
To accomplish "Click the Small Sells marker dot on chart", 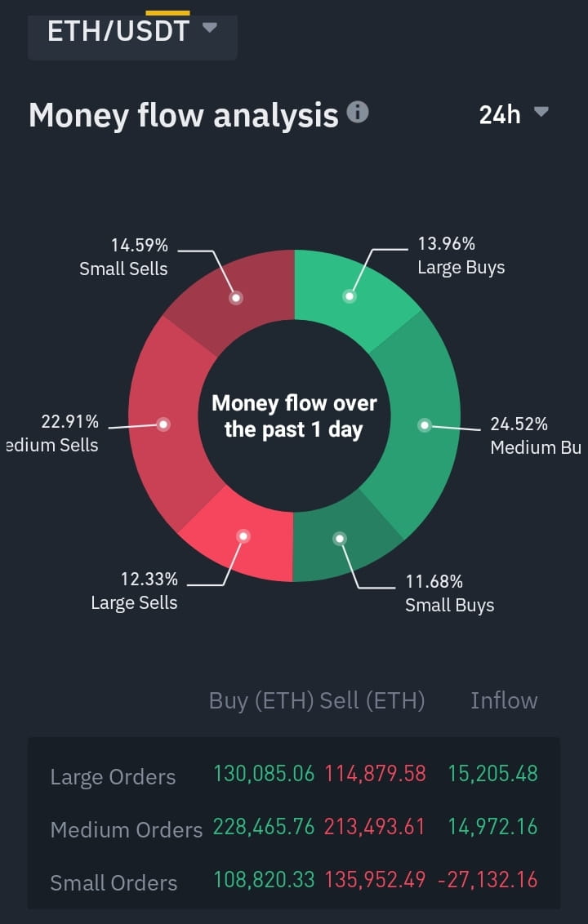I will [236, 297].
